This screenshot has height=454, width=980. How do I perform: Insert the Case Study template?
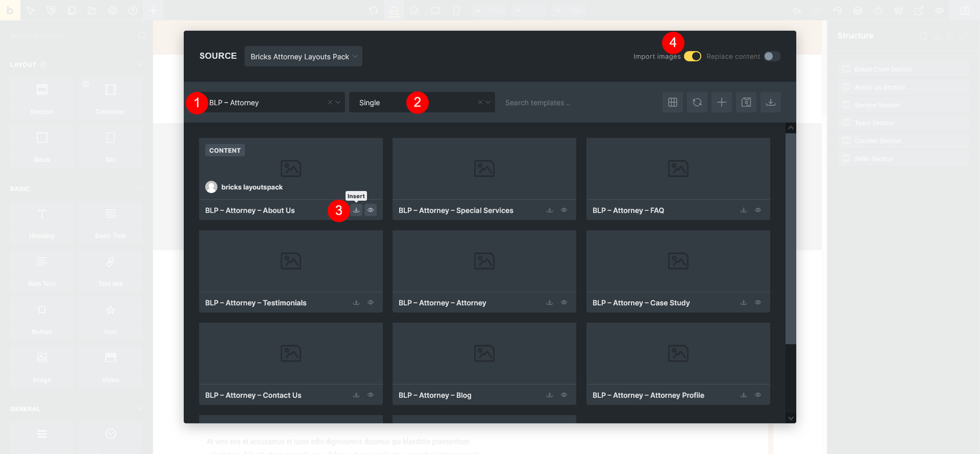[744, 303]
